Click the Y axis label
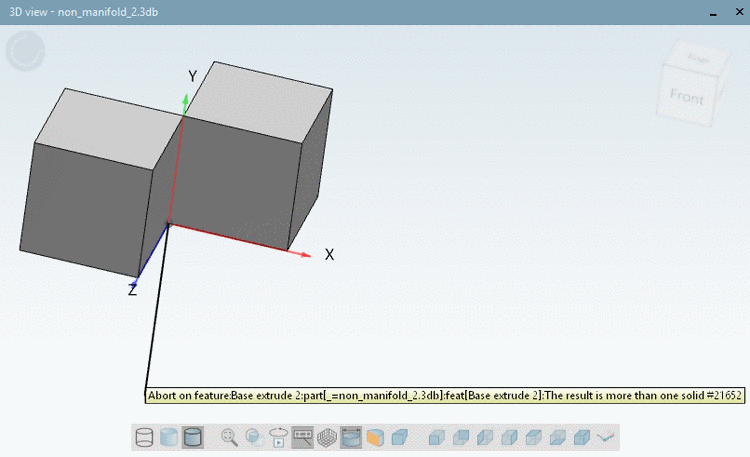This screenshot has width=750, height=457. pos(192,76)
